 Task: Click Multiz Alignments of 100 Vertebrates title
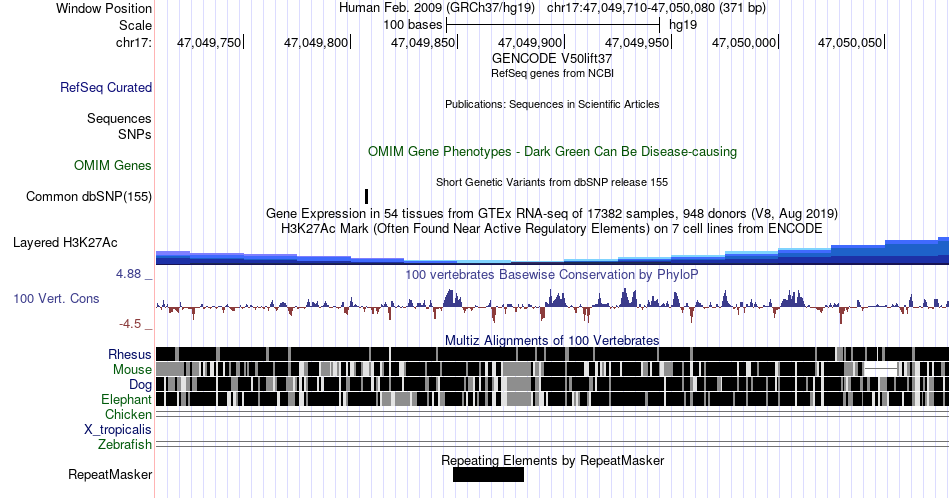pos(552,340)
